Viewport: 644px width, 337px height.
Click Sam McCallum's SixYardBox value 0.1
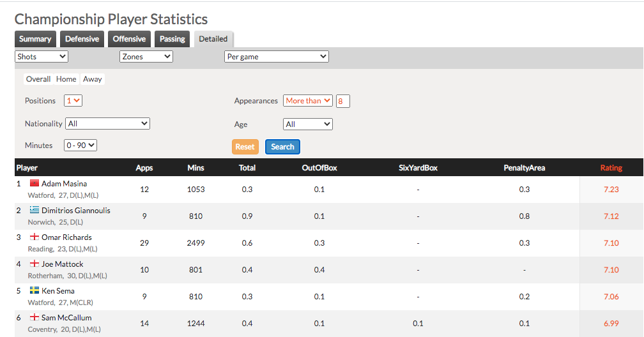pos(418,324)
